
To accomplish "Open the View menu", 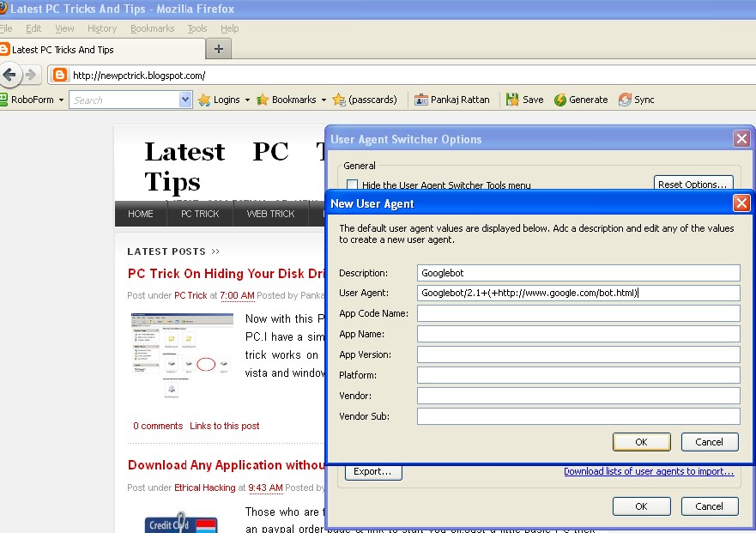I will 64,28.
